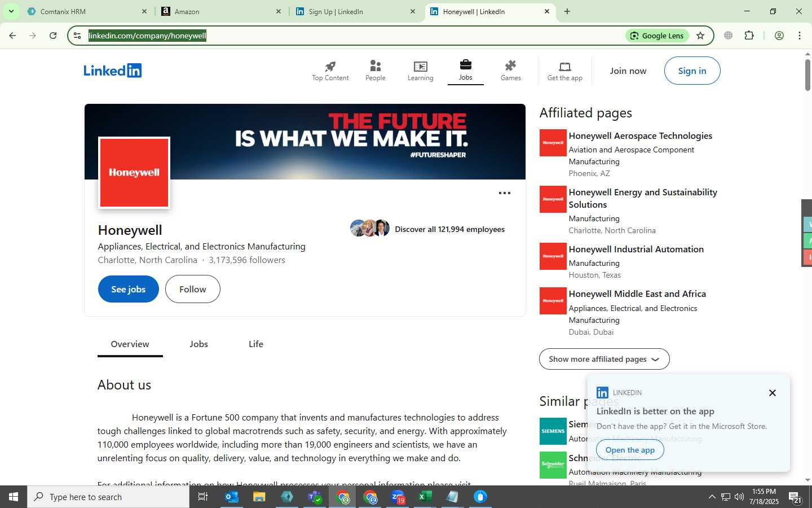Open the volume control icon
The height and width of the screenshot is (508, 812).
[739, 497]
